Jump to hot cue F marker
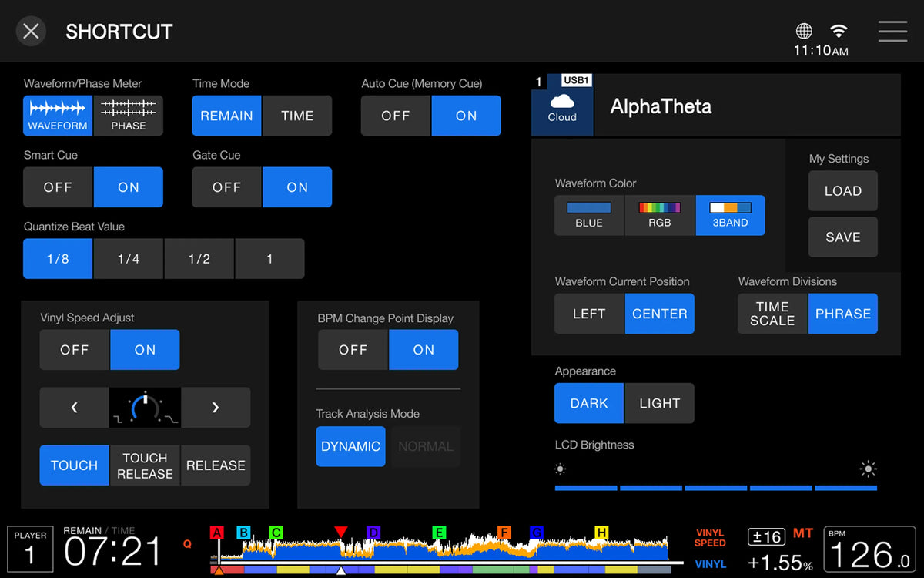This screenshot has height=578, width=924. point(504,533)
